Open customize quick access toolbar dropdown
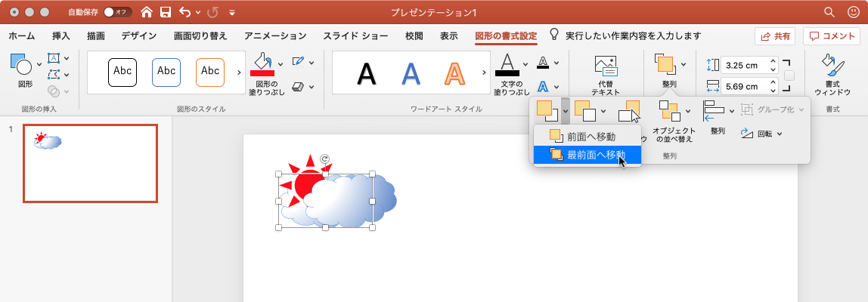 [x=232, y=12]
